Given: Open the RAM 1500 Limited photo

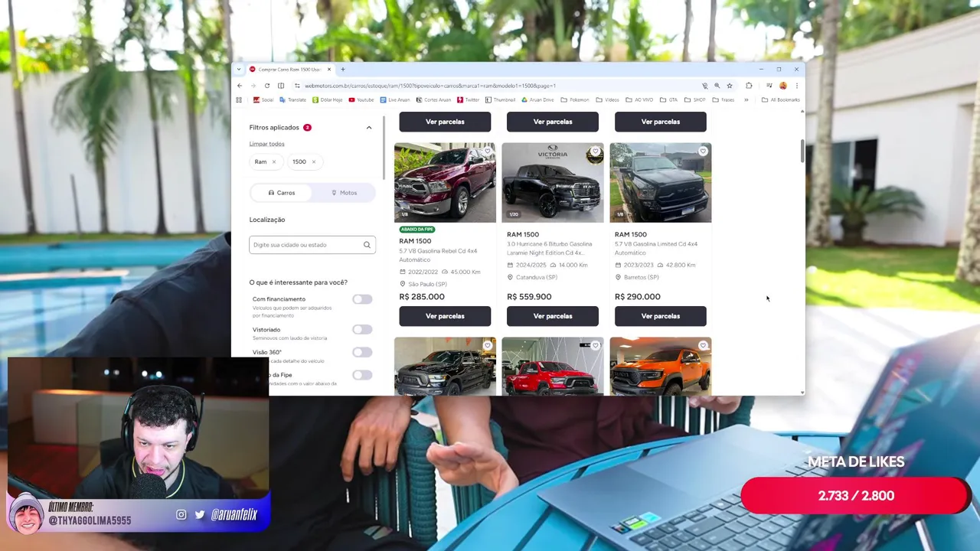Looking at the screenshot, I should pos(661,182).
